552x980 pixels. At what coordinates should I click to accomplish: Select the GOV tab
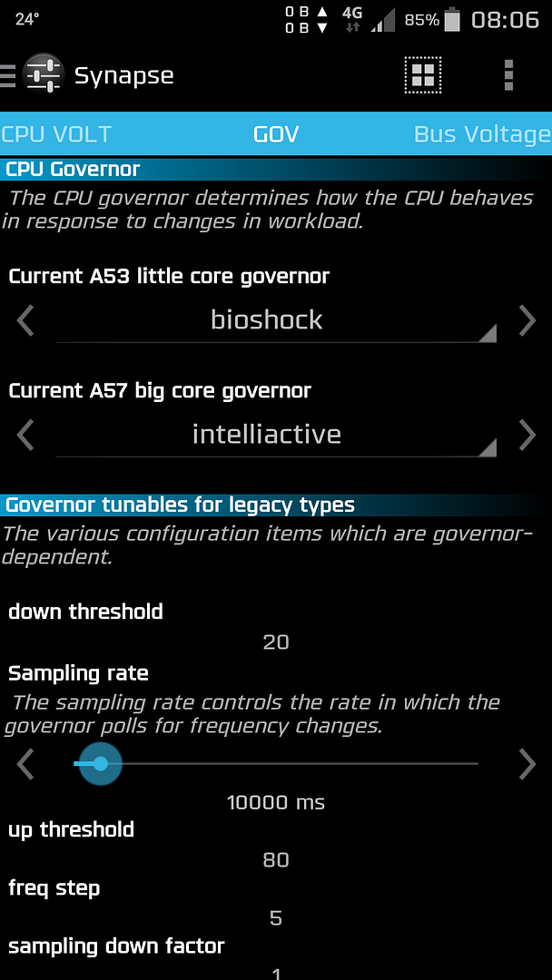coord(276,134)
